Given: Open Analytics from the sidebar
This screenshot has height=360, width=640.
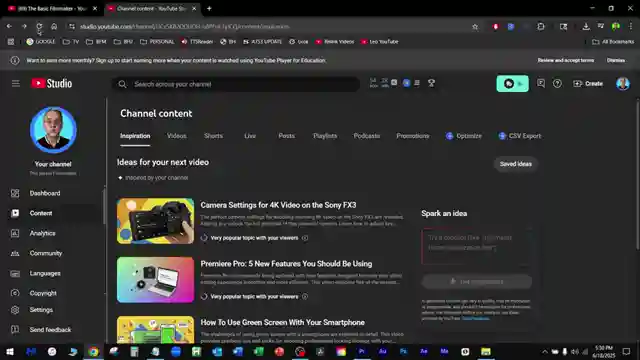Looking at the screenshot, I should coord(42,233).
